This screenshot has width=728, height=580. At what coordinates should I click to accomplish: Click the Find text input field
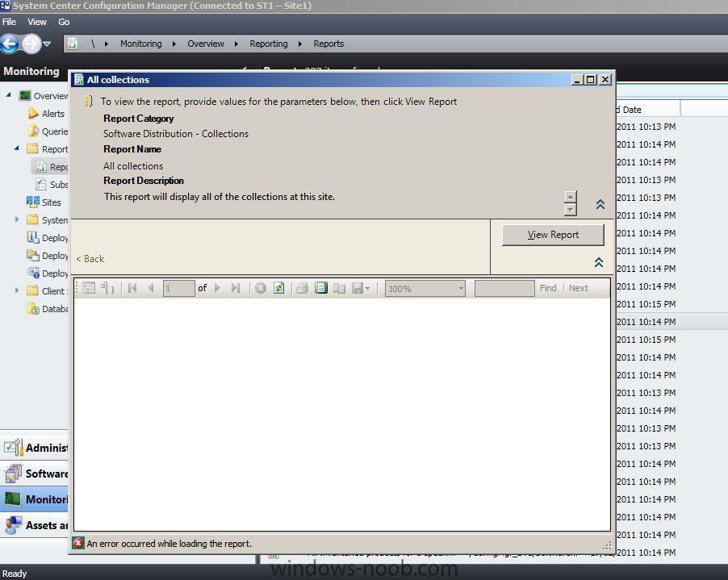click(504, 288)
